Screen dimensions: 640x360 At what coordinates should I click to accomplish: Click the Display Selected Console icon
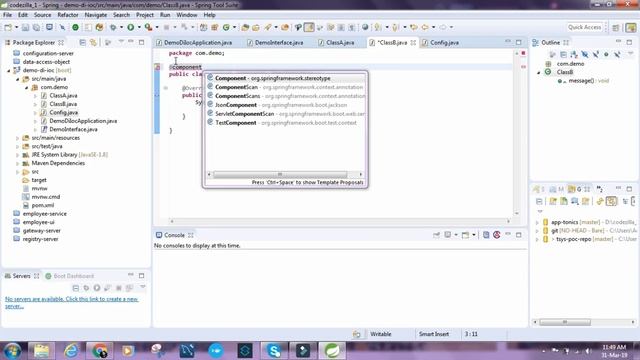(x=448, y=235)
